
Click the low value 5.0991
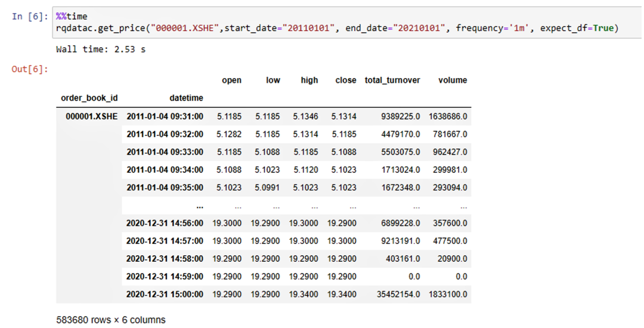267,188
